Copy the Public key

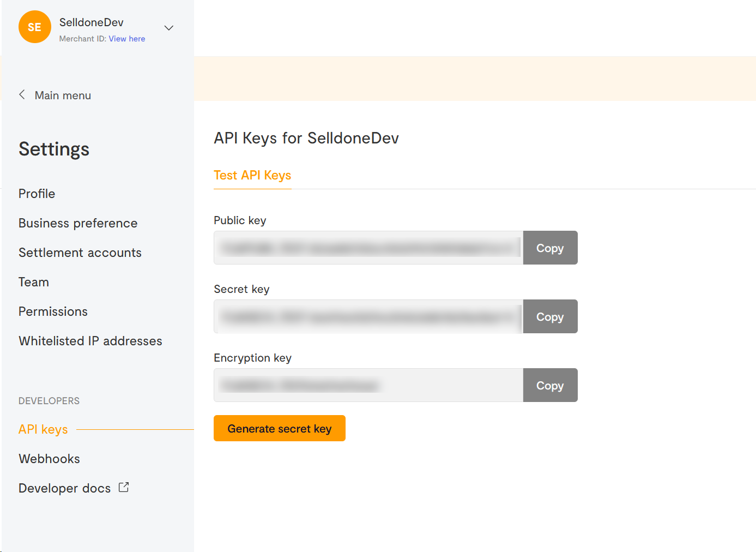[x=550, y=248]
